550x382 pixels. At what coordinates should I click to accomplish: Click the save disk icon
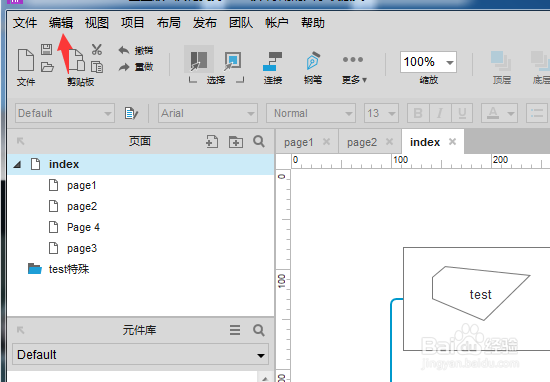pos(46,49)
